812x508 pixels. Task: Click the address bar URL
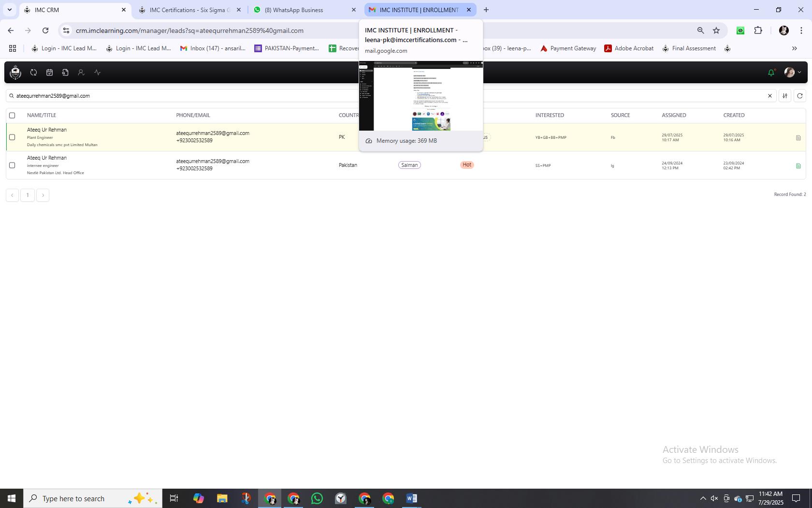tap(189, 30)
